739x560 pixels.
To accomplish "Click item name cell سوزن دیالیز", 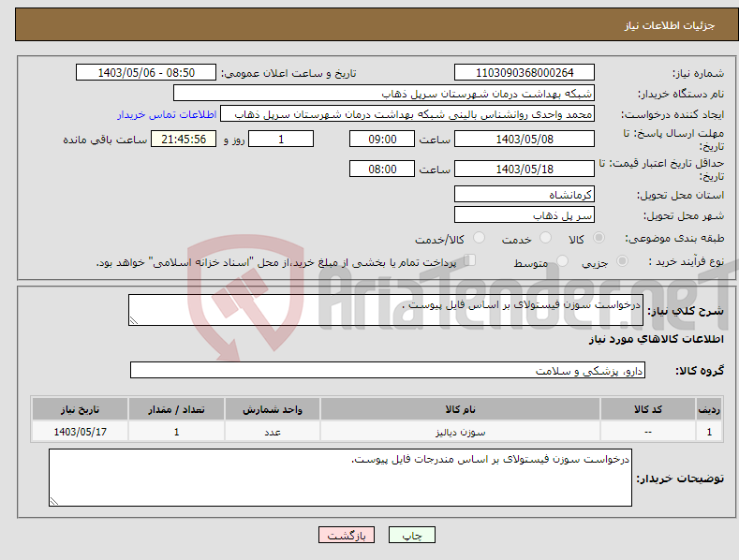I will click(x=460, y=432).
